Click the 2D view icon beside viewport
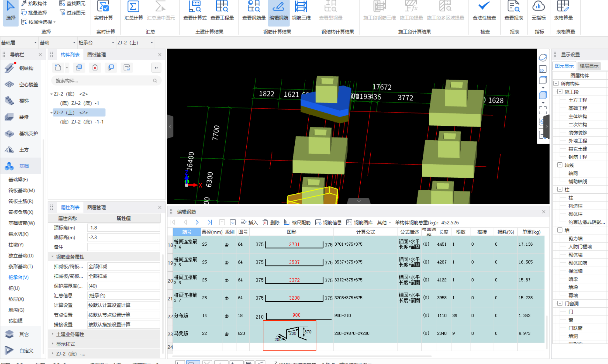 [543, 69]
